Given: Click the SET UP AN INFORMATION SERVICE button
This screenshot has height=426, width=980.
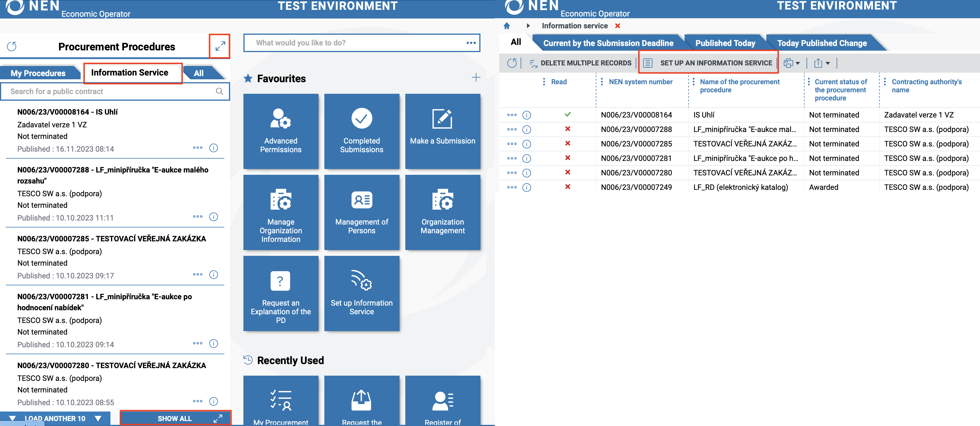Looking at the screenshot, I should pos(708,63).
